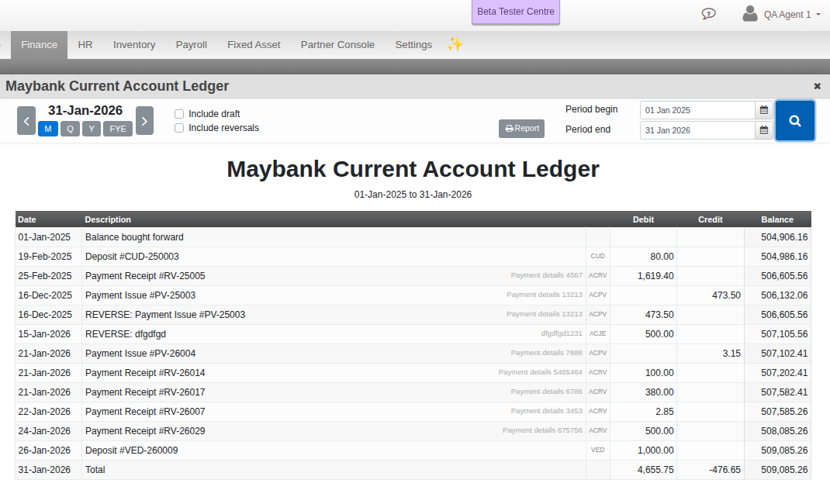Open the Settings tab
This screenshot has width=830, height=504.
click(x=413, y=45)
